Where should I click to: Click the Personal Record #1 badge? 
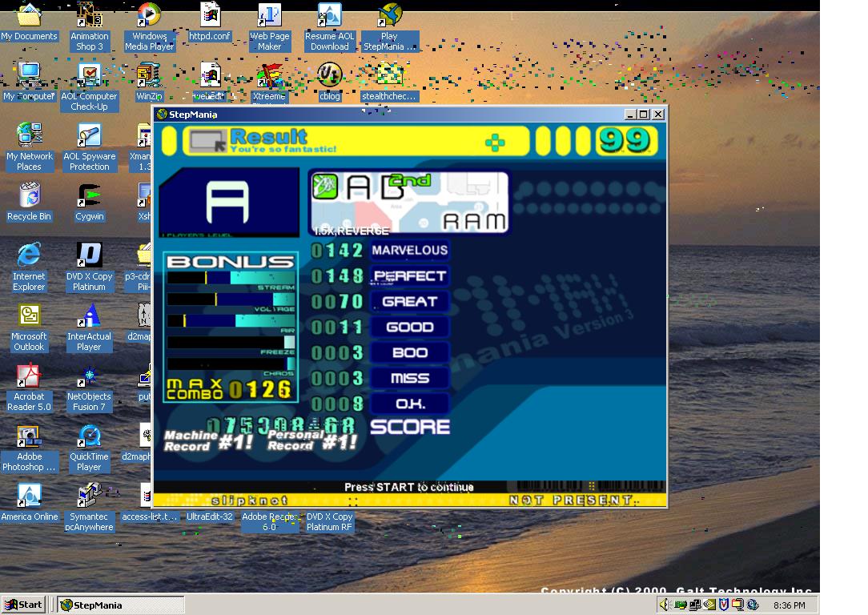pos(312,440)
